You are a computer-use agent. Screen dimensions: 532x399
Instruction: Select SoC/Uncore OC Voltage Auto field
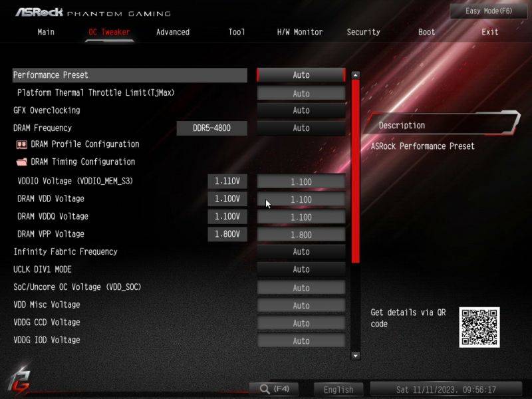tap(301, 288)
